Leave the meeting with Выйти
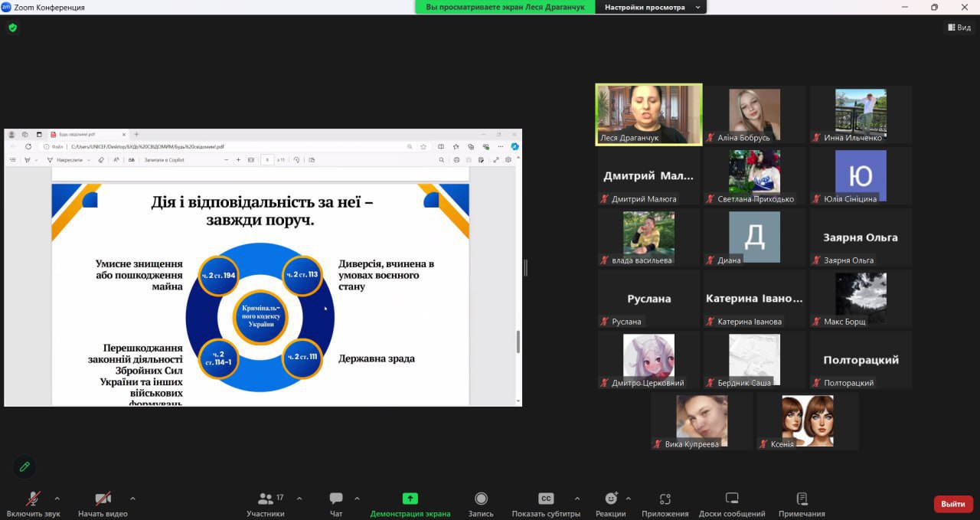 [x=953, y=504]
